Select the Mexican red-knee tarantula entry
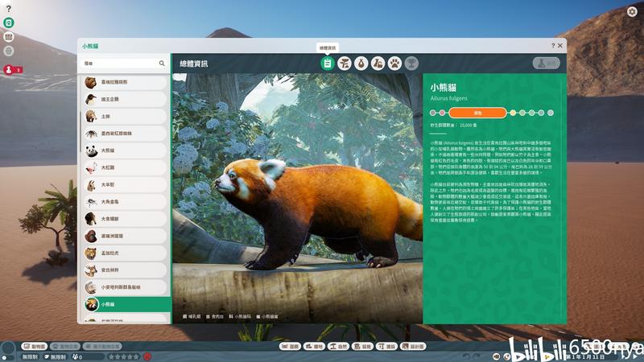 pyautogui.click(x=125, y=134)
